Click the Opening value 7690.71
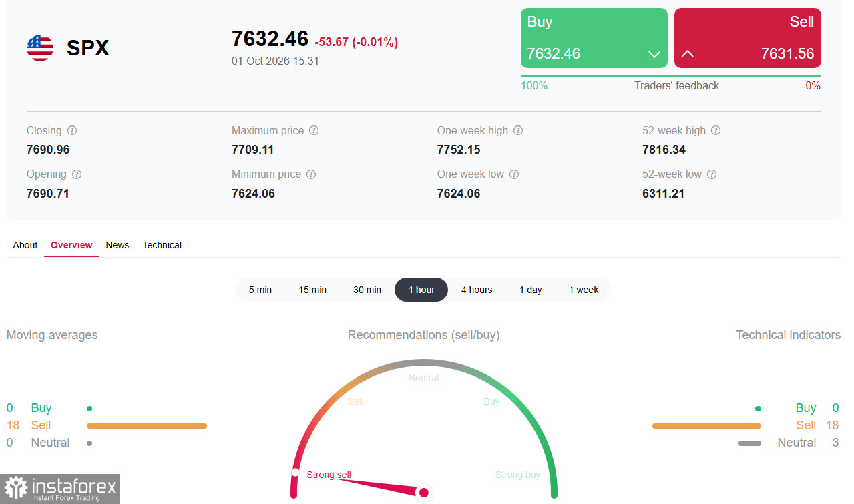The image size is (854, 504). point(48,194)
